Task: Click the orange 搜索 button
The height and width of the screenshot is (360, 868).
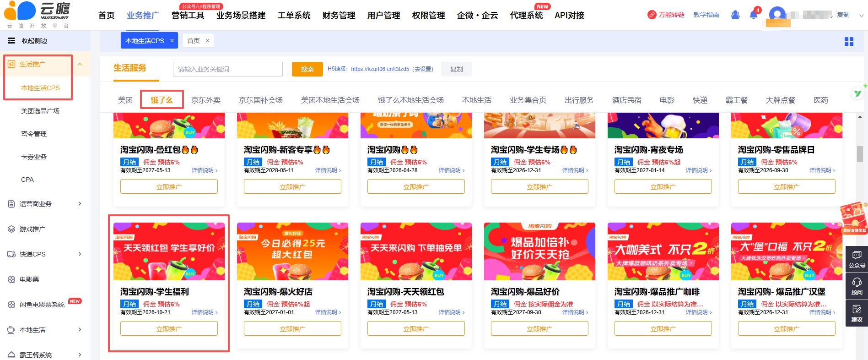Action: pyautogui.click(x=307, y=69)
